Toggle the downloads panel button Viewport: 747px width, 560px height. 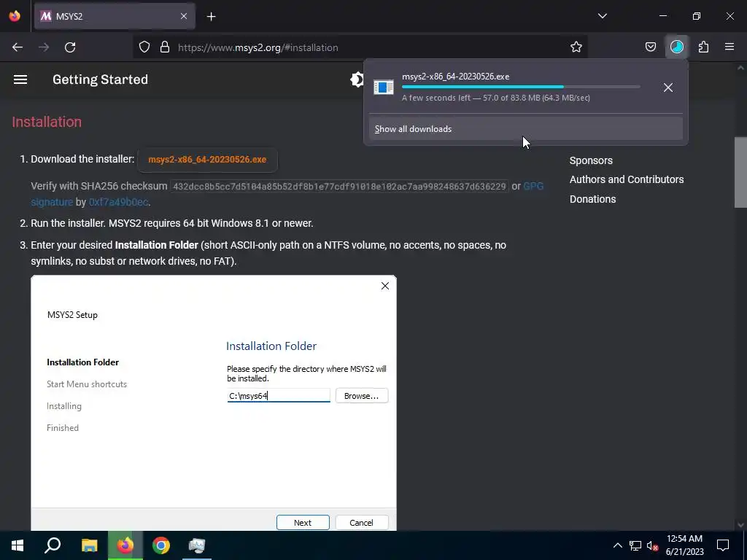coord(676,47)
